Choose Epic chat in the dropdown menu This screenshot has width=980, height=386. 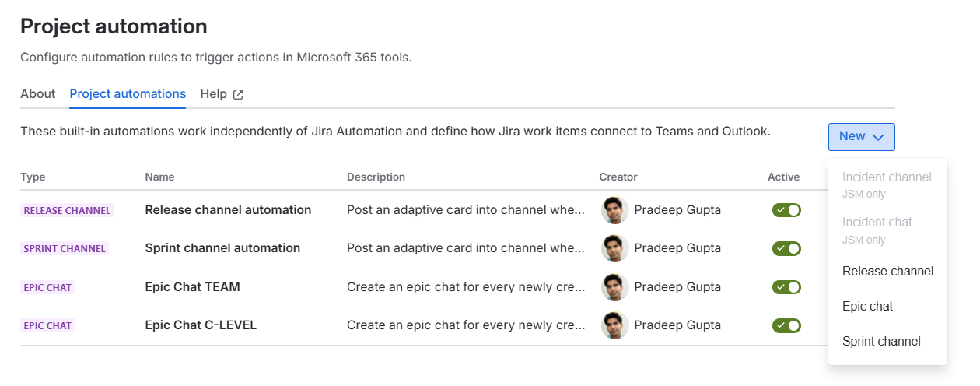pos(867,306)
